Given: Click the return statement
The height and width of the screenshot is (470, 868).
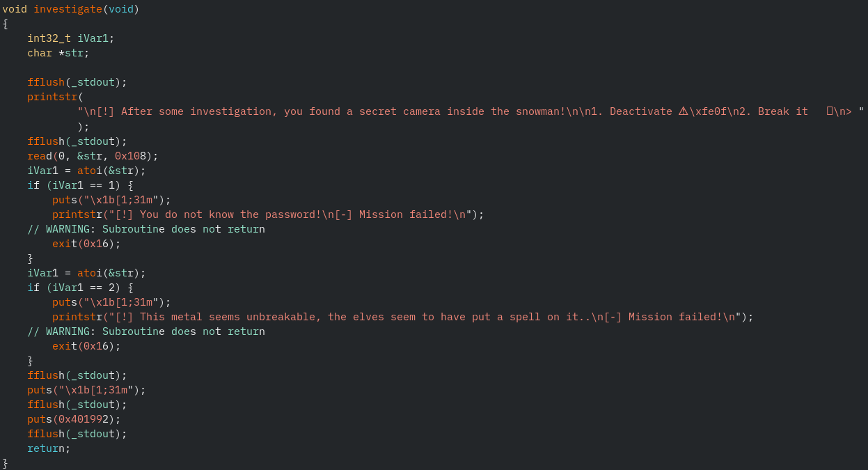Looking at the screenshot, I should (x=46, y=448).
